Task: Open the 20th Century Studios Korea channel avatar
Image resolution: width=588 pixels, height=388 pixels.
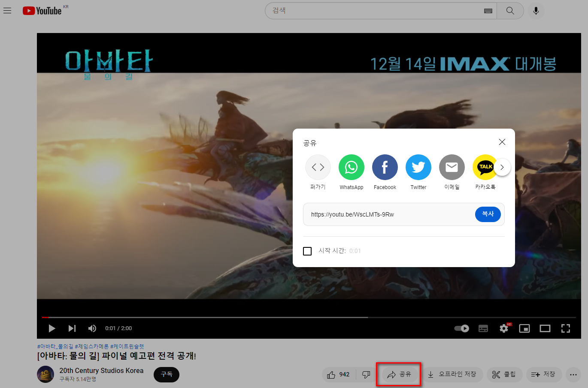Action: point(45,374)
